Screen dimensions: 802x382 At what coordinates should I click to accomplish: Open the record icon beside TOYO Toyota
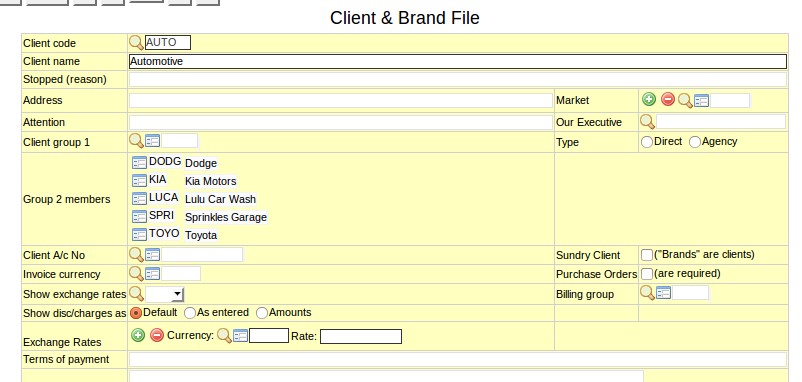click(x=139, y=235)
